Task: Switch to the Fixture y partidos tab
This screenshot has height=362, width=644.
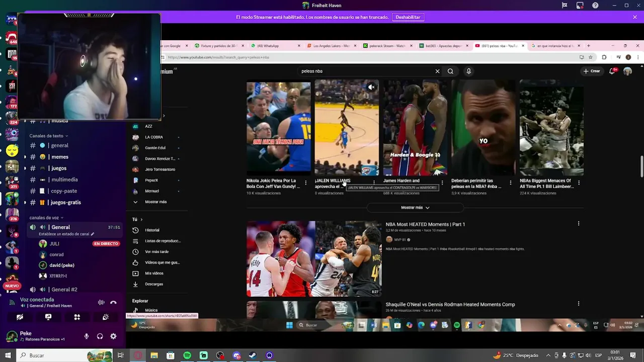Action: point(219,46)
